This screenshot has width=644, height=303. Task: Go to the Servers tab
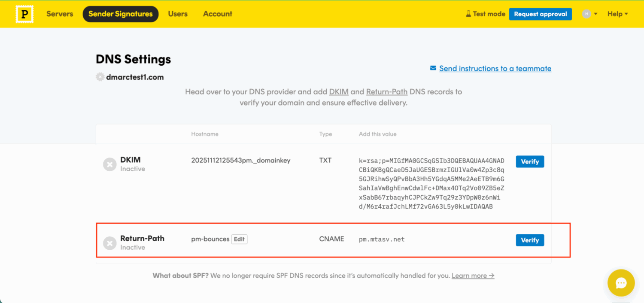tap(60, 14)
